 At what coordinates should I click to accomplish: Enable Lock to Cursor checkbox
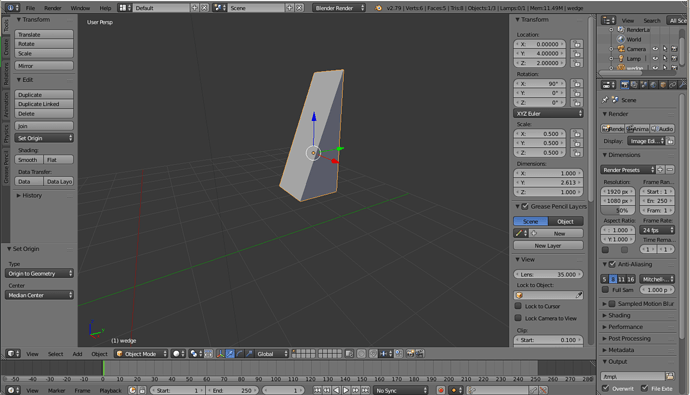point(518,306)
